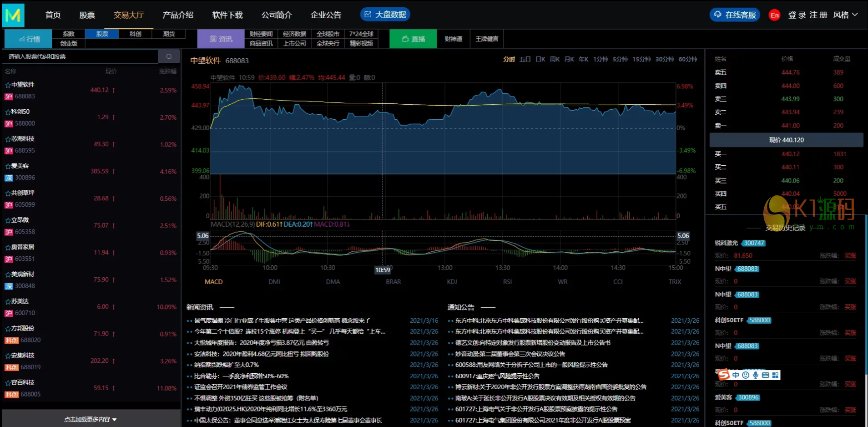Open the 企业公告 menu item
Viewport: 868px width, 427px height.
coord(326,15)
